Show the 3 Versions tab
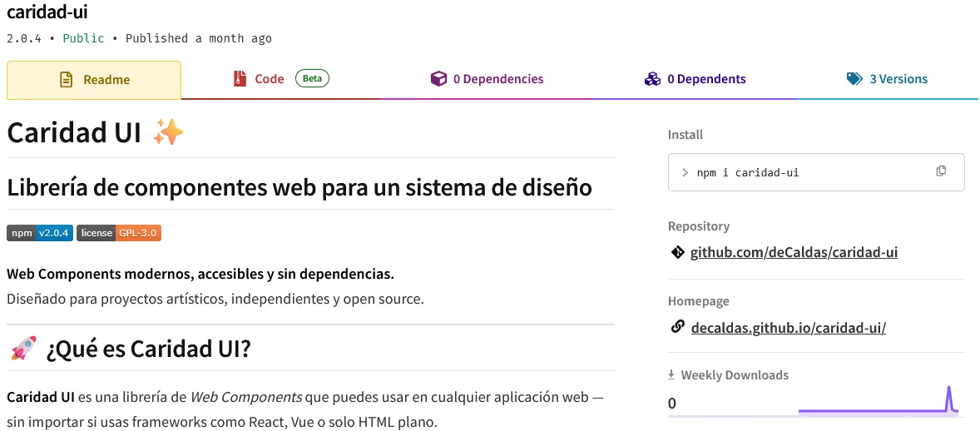 pyautogui.click(x=898, y=79)
